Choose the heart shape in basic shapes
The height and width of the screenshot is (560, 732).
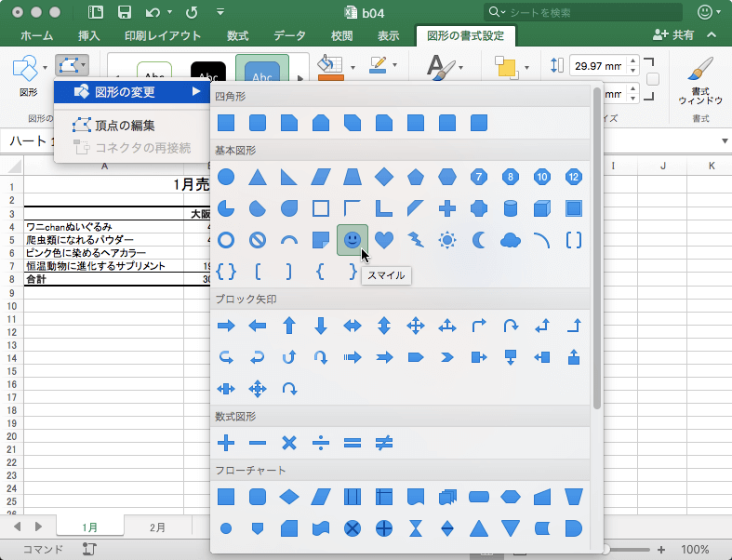tap(384, 240)
